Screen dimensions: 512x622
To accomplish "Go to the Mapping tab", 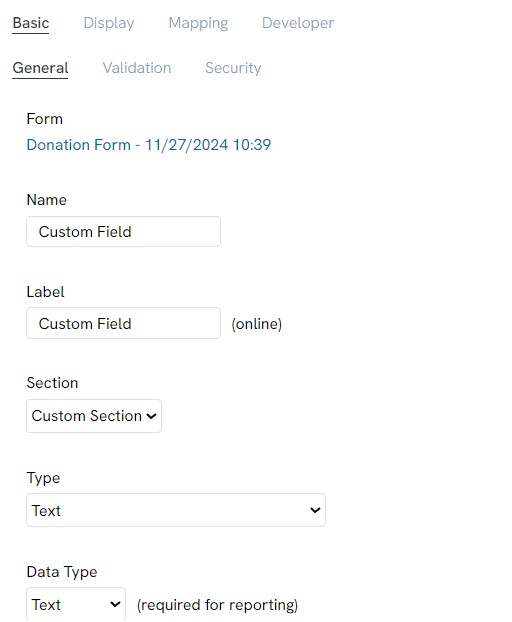I will click(x=198, y=23).
